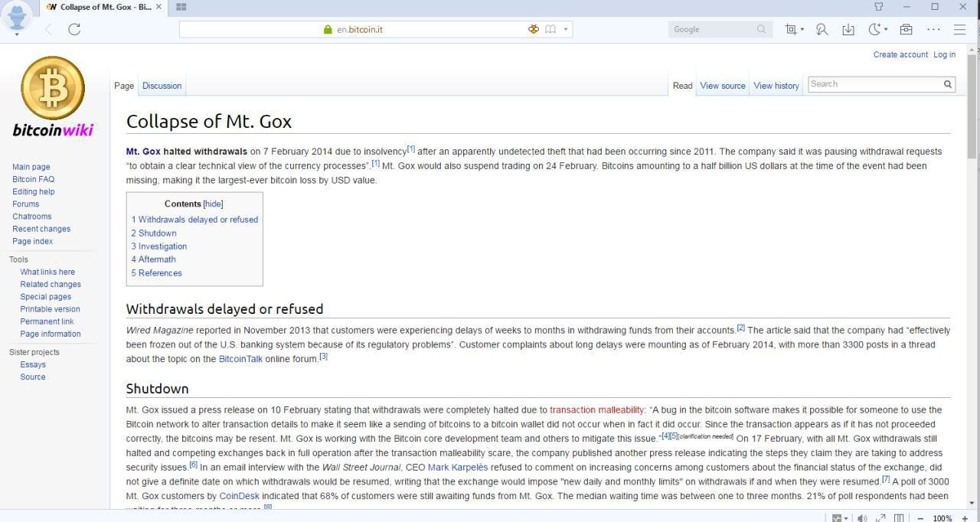Screen dimensions: 980x522
Task: Open Chatrooms sidebar link
Action: coord(31,217)
